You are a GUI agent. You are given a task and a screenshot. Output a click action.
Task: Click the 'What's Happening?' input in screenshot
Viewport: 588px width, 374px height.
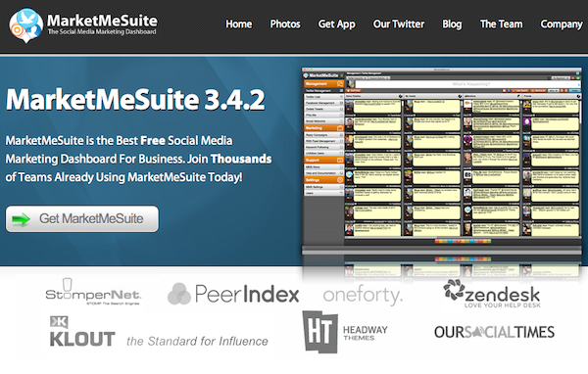tap(467, 84)
